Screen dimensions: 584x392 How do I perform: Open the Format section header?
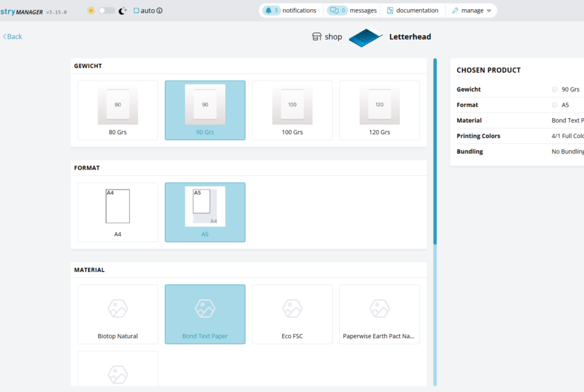point(87,167)
